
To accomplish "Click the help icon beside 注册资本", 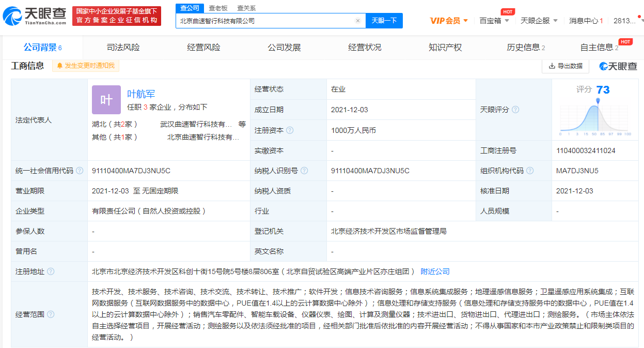I will point(290,130).
